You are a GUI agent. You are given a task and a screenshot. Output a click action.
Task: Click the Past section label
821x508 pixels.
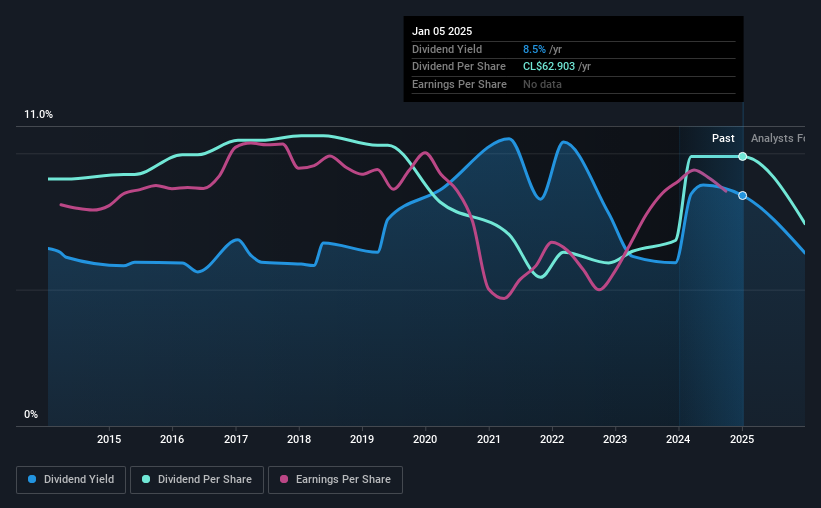723,138
